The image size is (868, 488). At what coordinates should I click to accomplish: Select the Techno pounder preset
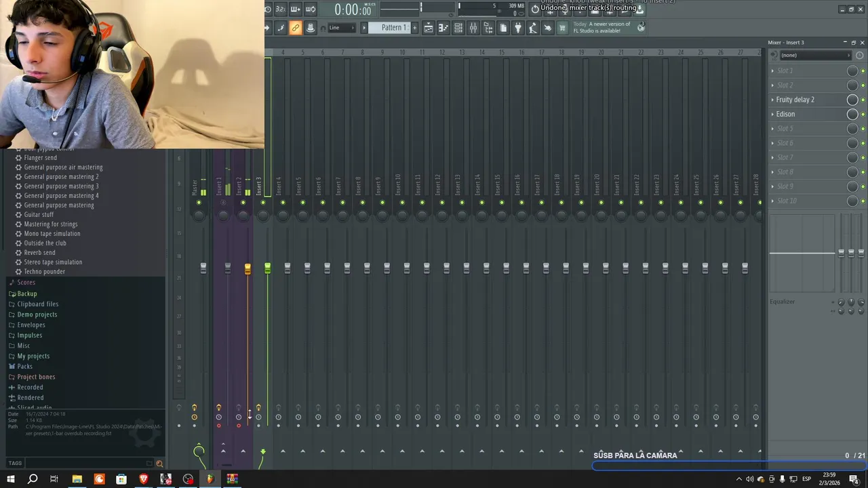click(x=44, y=272)
